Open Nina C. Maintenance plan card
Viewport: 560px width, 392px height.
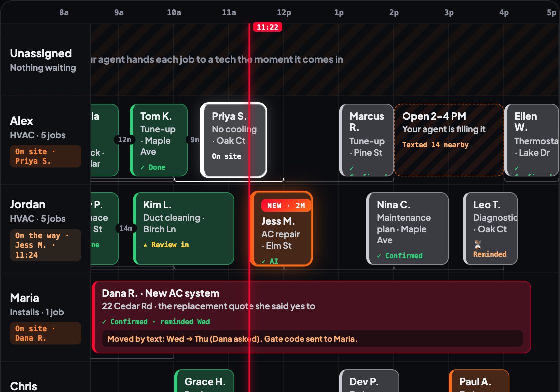[x=407, y=229]
